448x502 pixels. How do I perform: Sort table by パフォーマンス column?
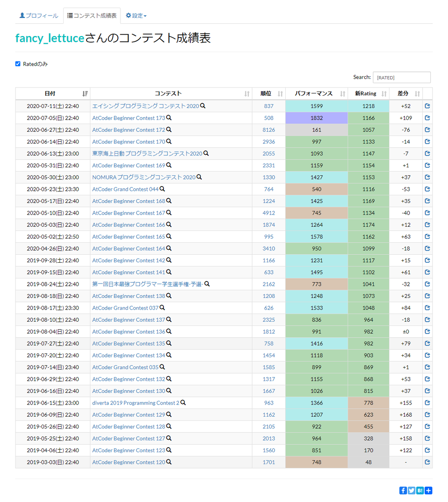coord(317,94)
